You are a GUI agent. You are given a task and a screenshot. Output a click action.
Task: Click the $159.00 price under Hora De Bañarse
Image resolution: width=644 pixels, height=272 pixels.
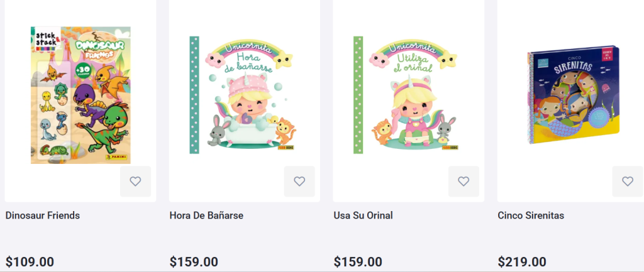point(194,261)
